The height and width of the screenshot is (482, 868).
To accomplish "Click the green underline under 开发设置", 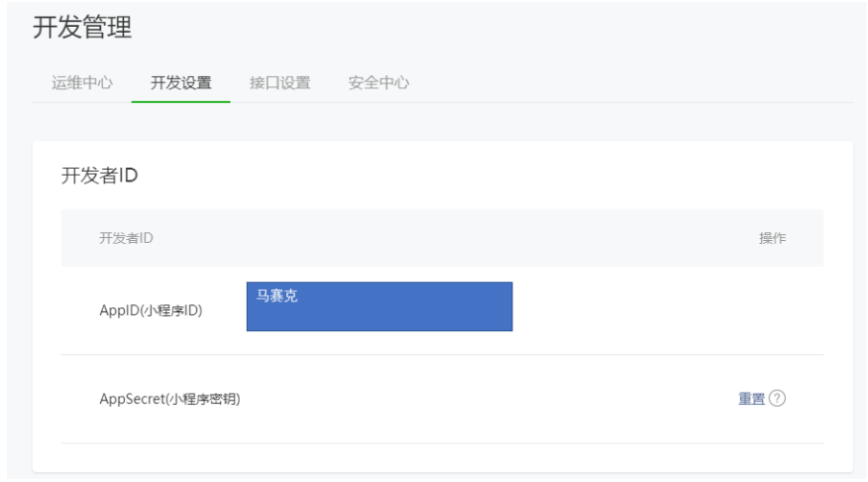I will tap(180, 101).
